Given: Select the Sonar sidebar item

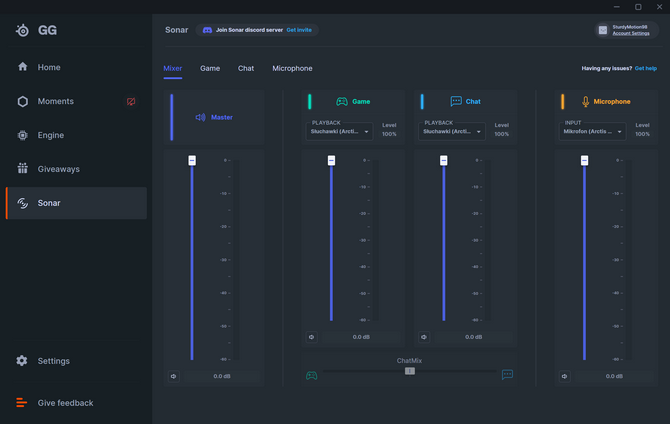Looking at the screenshot, I should pyautogui.click(x=77, y=203).
